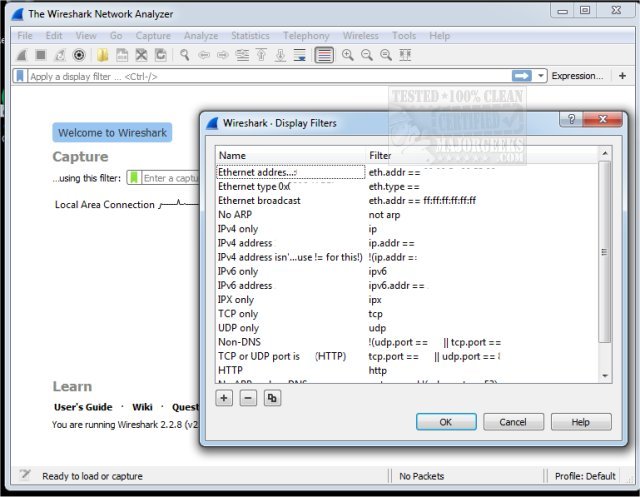
Task: Open the Statistics menu
Action: coord(250,36)
